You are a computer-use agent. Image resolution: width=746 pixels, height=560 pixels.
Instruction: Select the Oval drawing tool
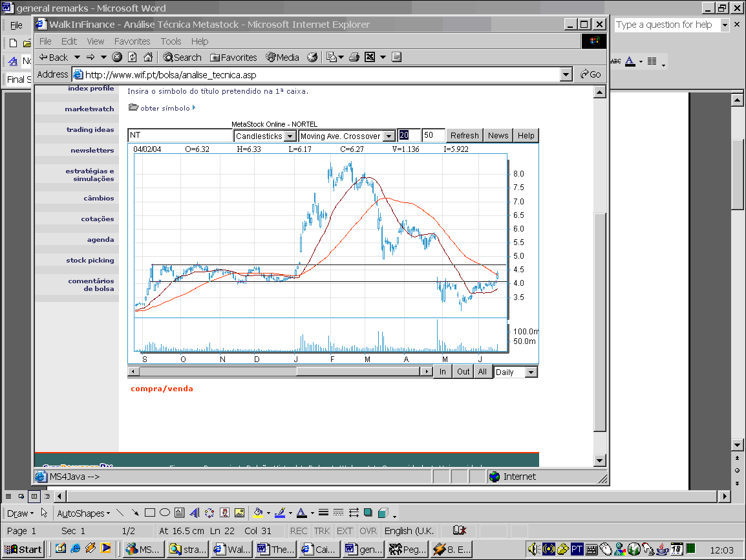pos(165,513)
